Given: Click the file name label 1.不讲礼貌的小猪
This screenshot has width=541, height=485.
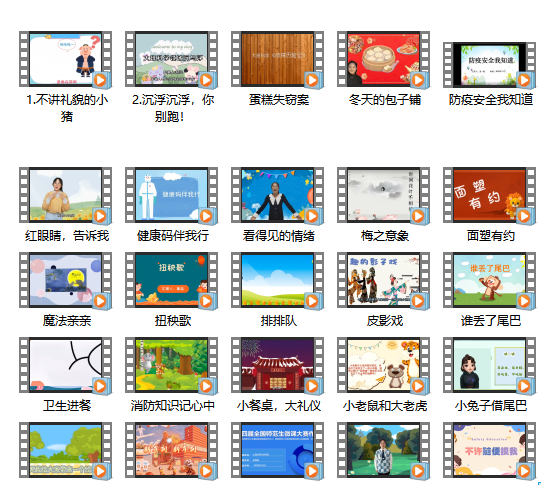Looking at the screenshot, I should (67, 108).
